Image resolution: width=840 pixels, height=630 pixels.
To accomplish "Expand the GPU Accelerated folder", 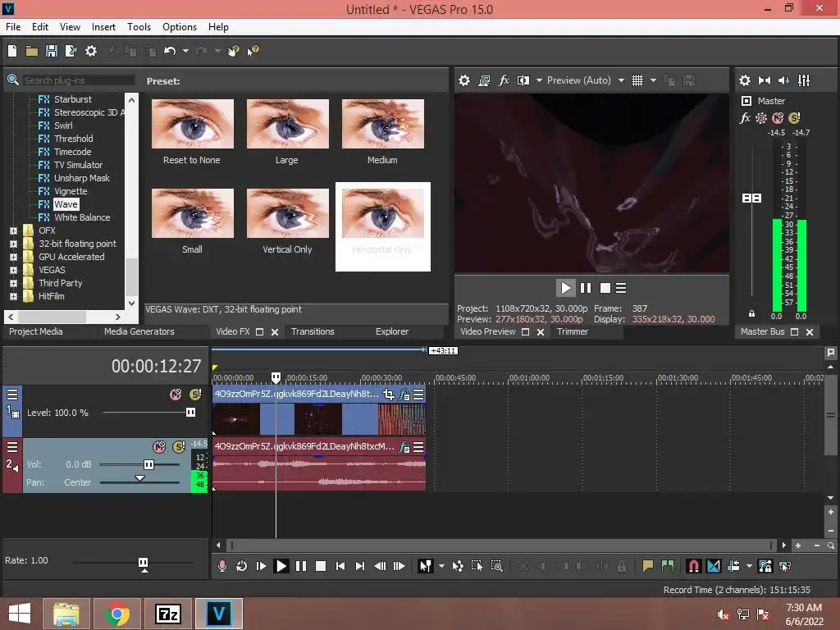I will point(13,257).
